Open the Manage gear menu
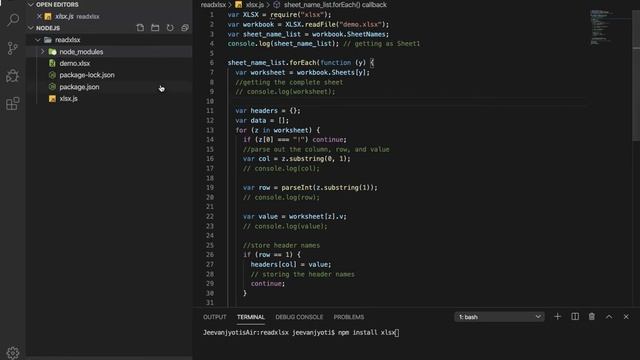The image size is (640, 360). click(x=13, y=353)
